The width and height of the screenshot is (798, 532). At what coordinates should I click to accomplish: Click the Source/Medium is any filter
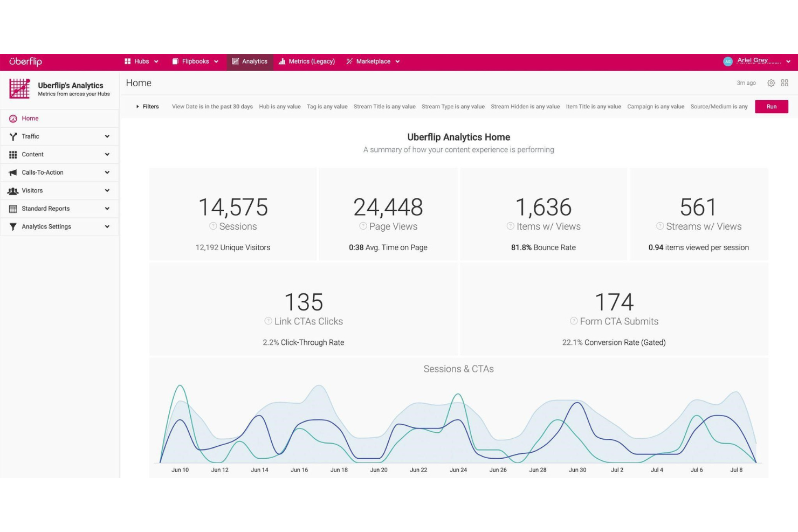pyautogui.click(x=719, y=107)
